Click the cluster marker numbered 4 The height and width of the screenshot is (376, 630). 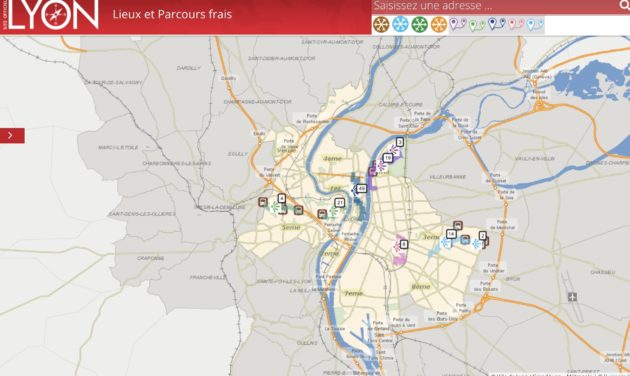pos(282,198)
